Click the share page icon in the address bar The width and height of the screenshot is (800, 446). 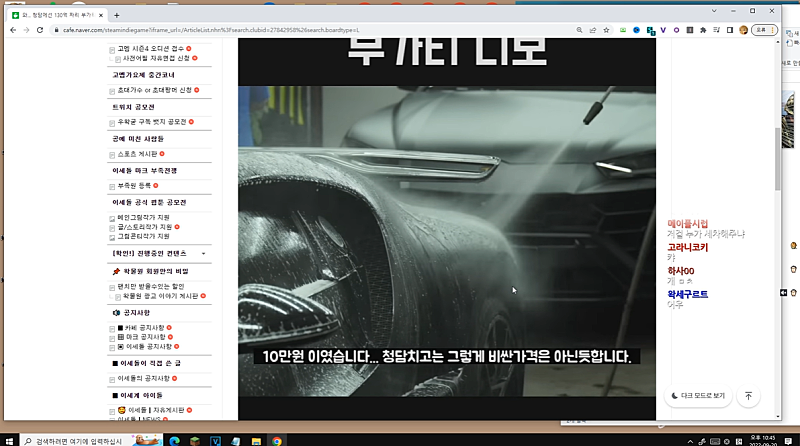click(x=591, y=30)
